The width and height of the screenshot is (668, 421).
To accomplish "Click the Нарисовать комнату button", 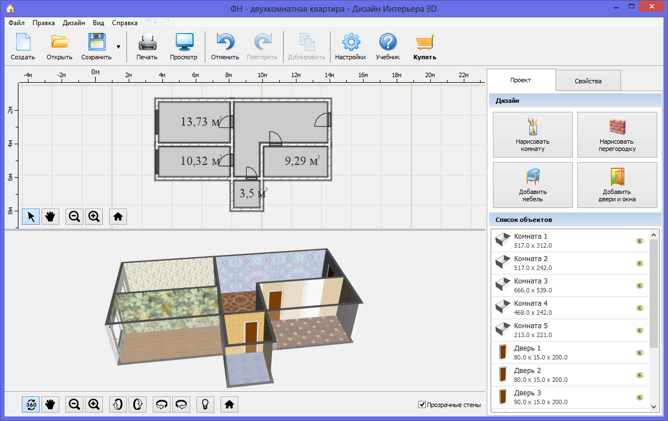I will point(532,134).
